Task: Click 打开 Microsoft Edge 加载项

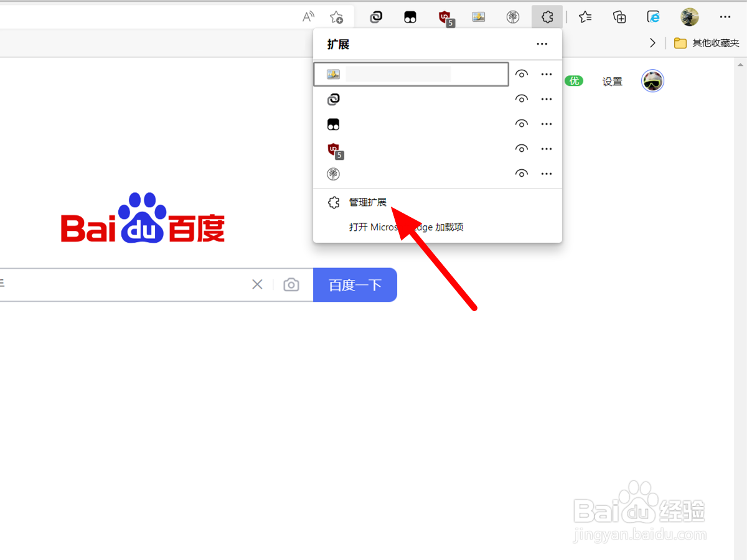Action: tap(406, 227)
